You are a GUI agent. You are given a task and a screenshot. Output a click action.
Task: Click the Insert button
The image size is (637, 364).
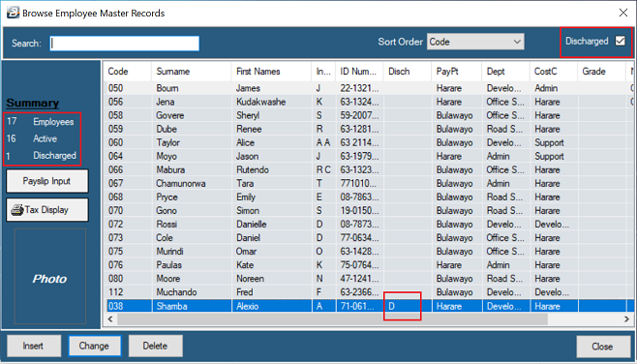tap(33, 347)
